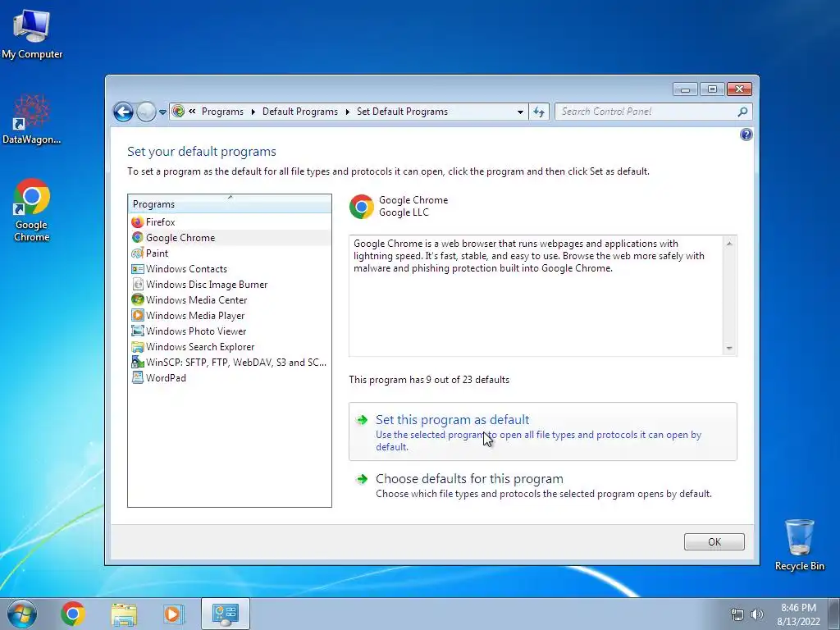Click the Control Panel address icon

[178, 112]
